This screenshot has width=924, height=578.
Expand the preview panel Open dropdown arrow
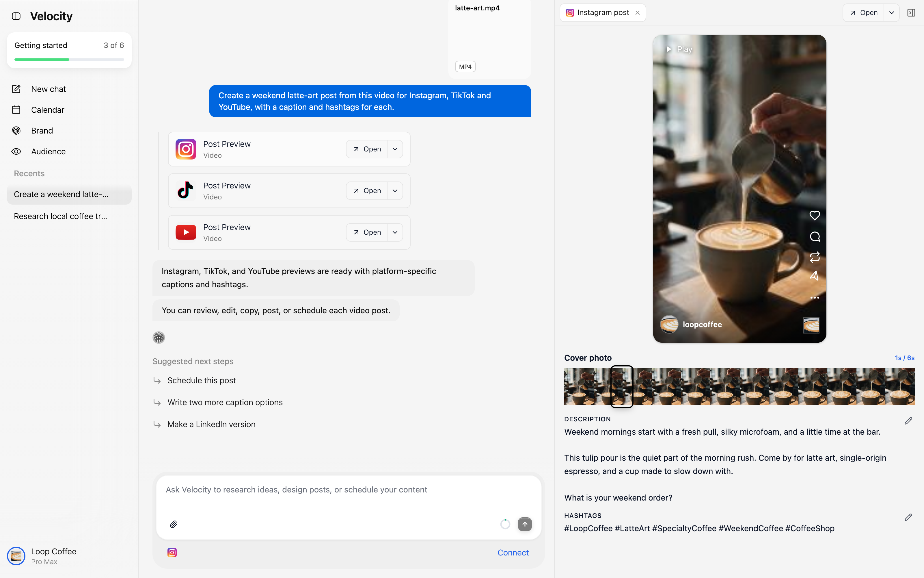point(892,13)
